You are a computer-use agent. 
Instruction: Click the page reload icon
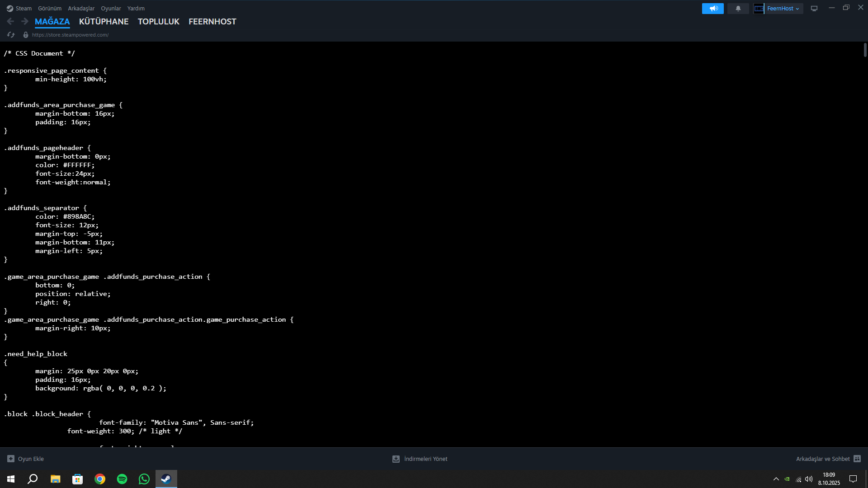coord(11,35)
